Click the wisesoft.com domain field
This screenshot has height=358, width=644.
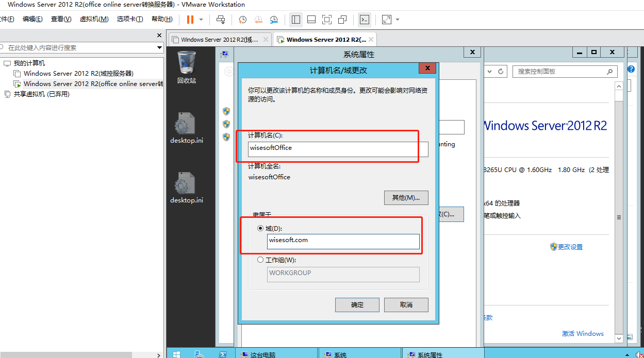(x=343, y=242)
